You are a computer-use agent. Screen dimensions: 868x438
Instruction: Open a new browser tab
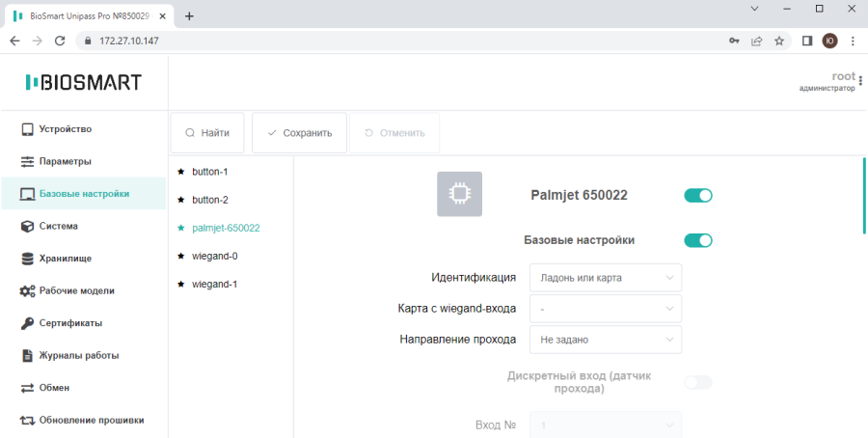pyautogui.click(x=189, y=16)
